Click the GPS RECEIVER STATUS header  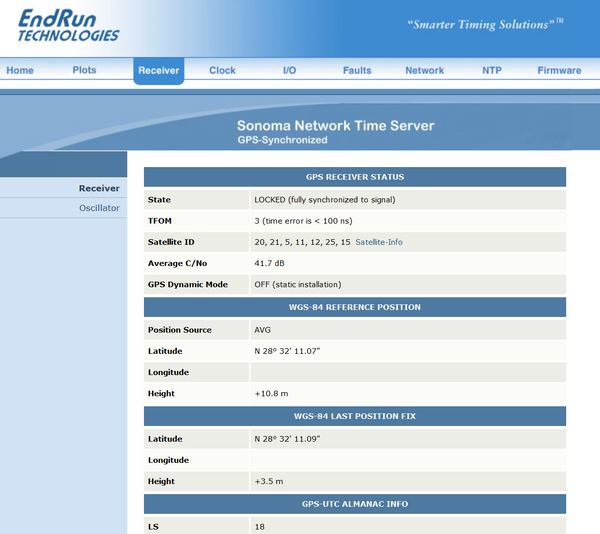click(355, 177)
